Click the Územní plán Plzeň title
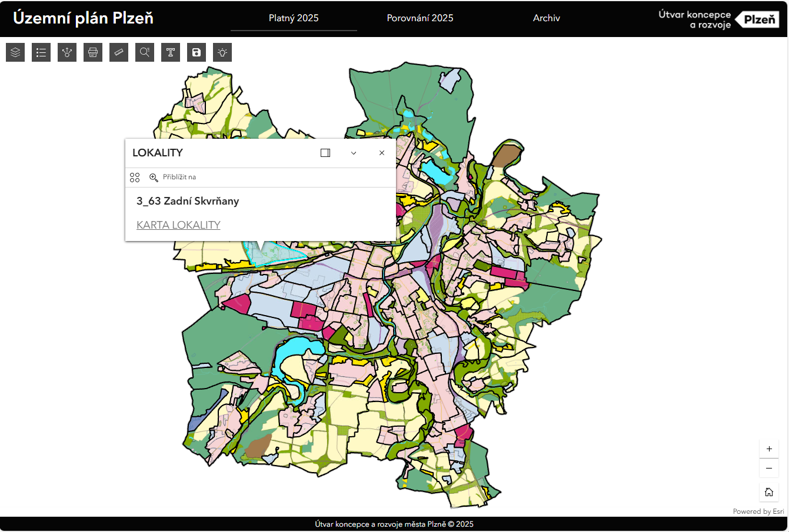 [83, 18]
